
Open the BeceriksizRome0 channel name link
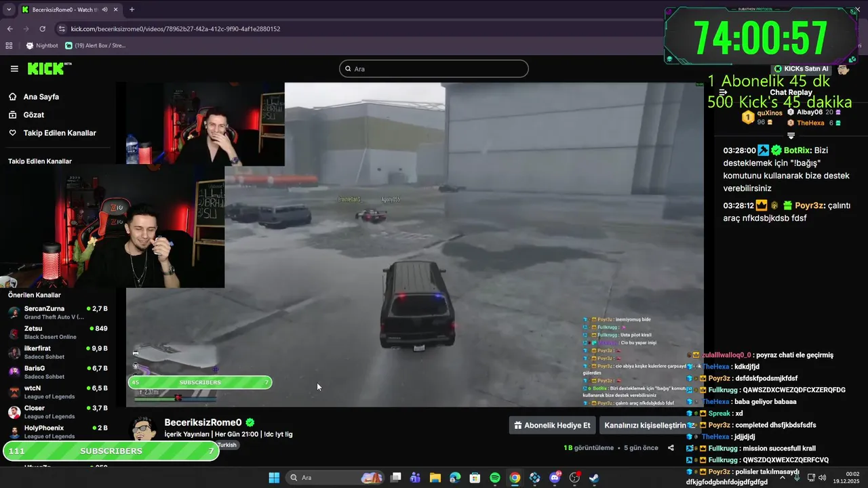point(203,422)
